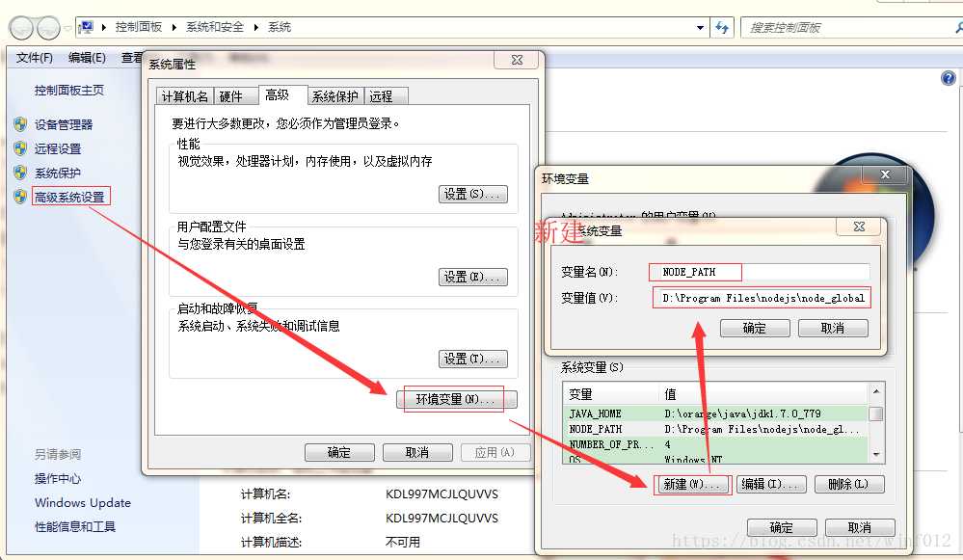
Task: Click 删除(L) system variable button
Action: 849,484
